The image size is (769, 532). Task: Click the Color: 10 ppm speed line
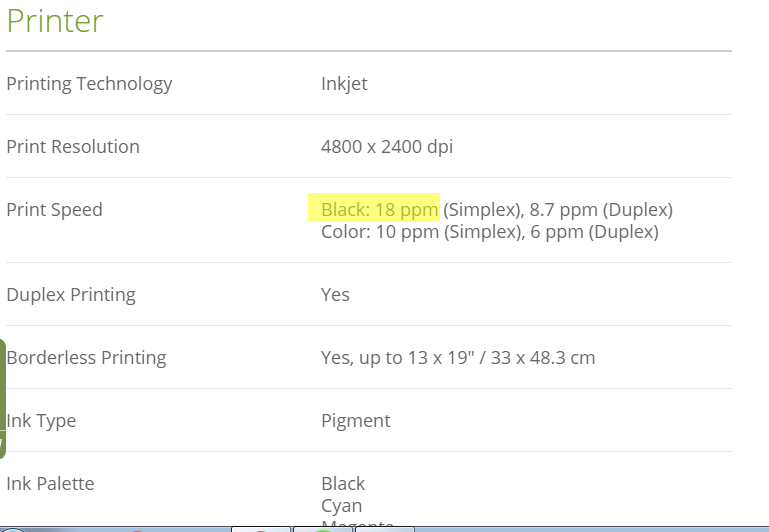[489, 232]
